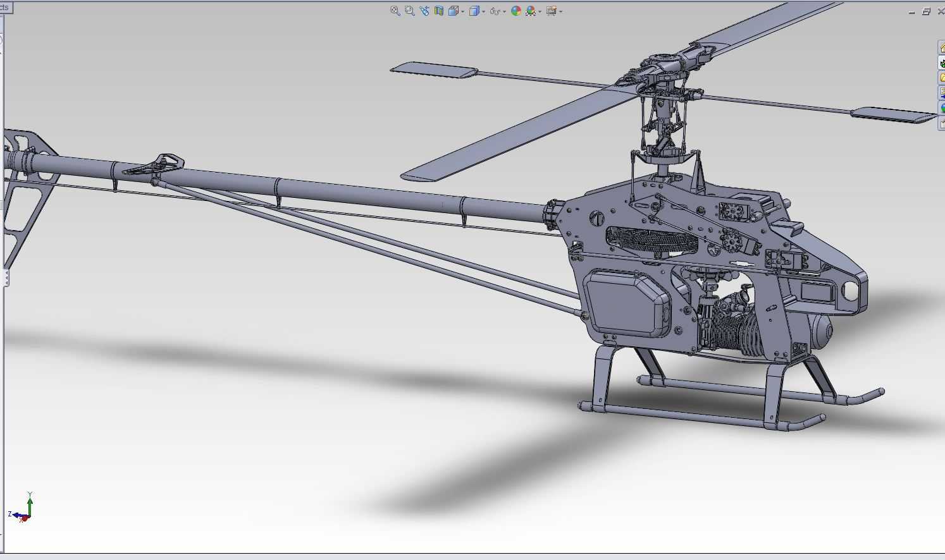Open the Design Library task pane tab
This screenshot has width=945, height=560.
click(x=941, y=63)
